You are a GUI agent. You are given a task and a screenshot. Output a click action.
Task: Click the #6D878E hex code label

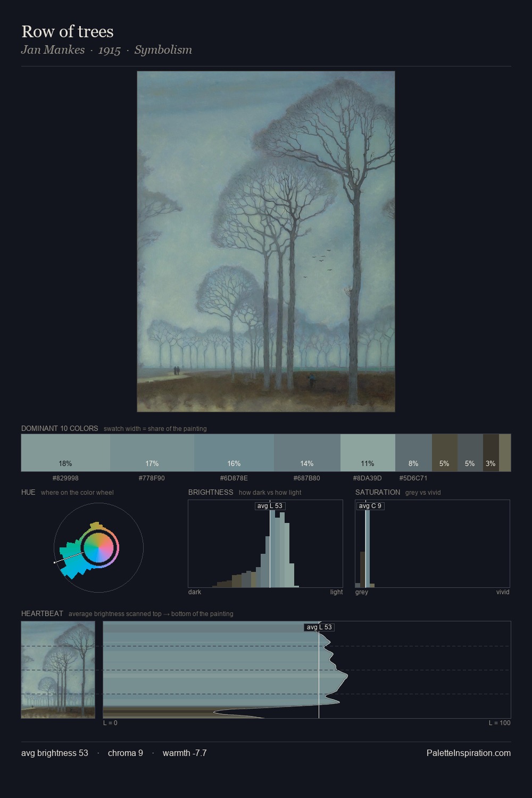[x=234, y=478]
